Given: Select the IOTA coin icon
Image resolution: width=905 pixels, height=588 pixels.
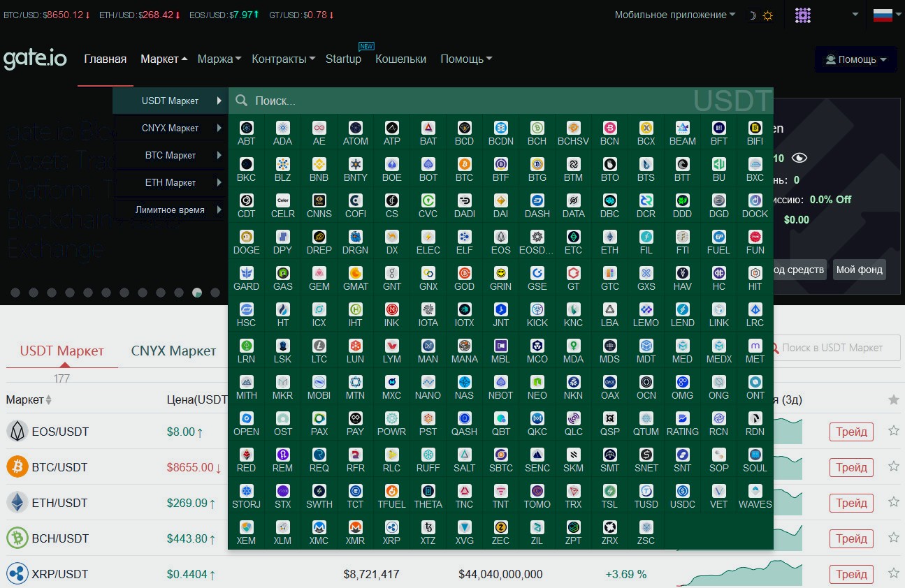Looking at the screenshot, I should pyautogui.click(x=428, y=309).
